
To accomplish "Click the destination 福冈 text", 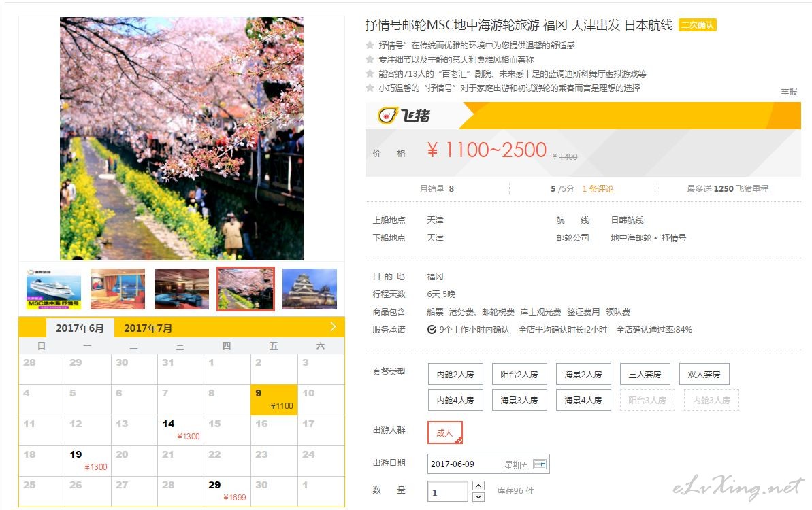I will [435, 277].
